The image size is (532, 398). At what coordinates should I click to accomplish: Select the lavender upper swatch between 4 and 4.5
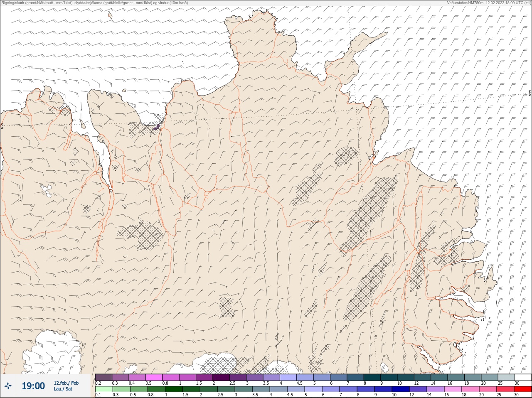click(x=288, y=377)
